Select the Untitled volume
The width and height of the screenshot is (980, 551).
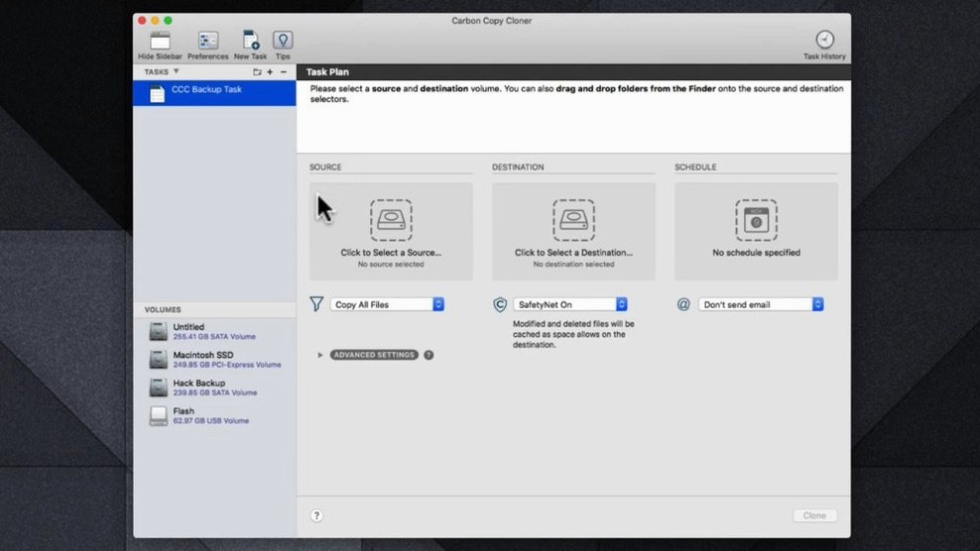[x=214, y=331]
